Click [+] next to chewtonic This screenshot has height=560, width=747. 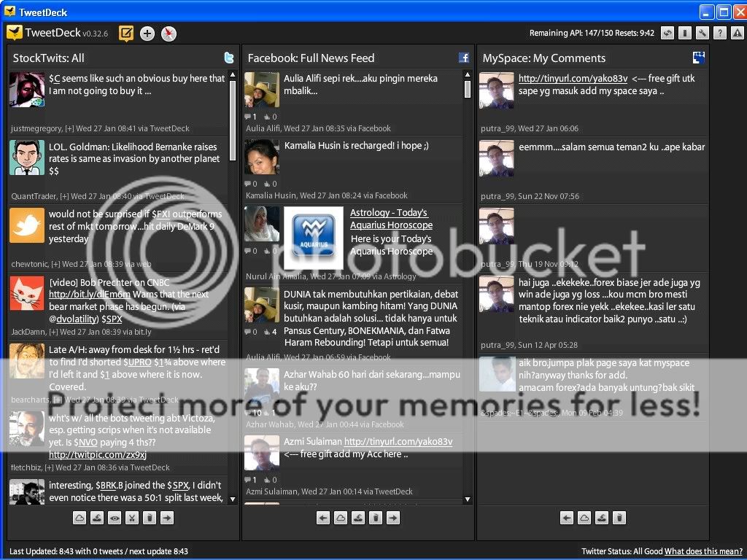point(55,264)
